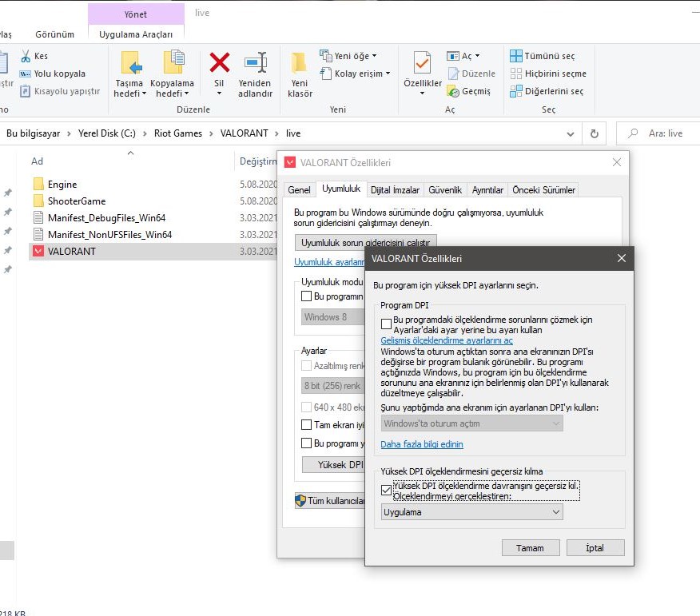Click the Tümünü seç icon

516,56
